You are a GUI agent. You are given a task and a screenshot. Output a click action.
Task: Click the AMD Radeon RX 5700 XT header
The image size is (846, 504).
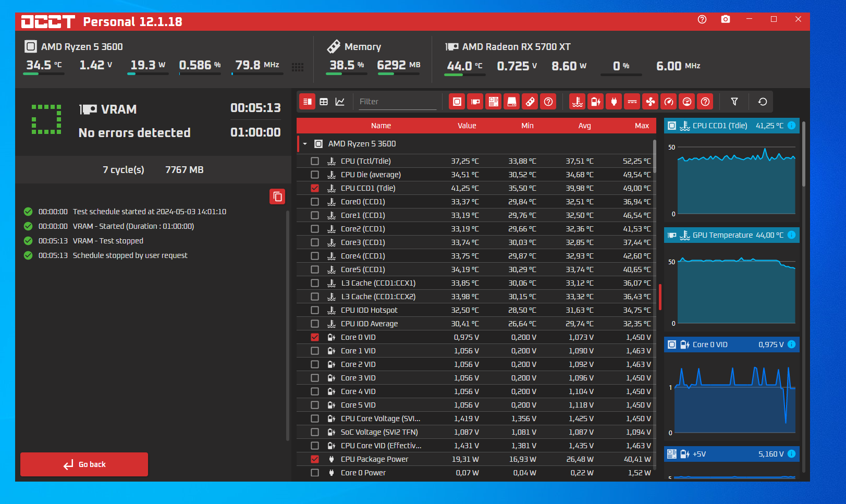click(x=516, y=46)
